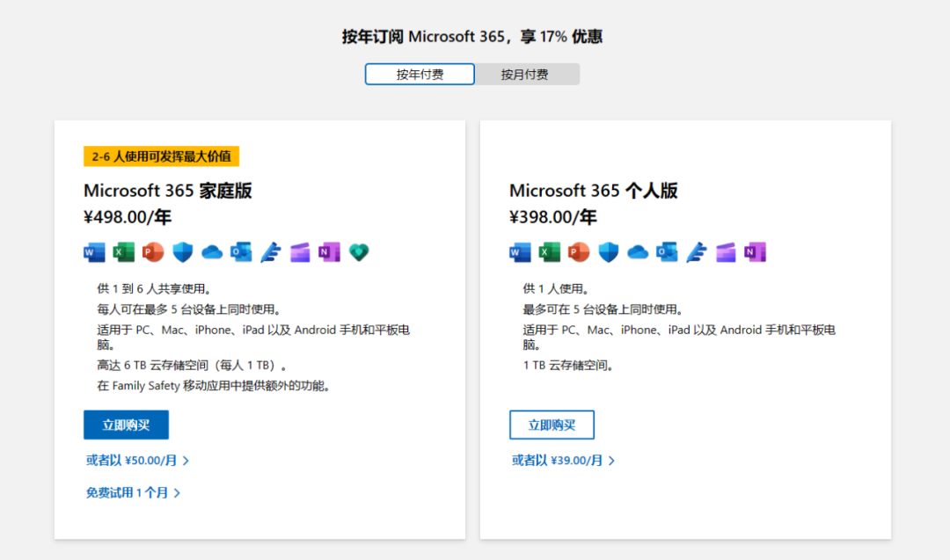
Task: Click the 个人版 line about PC、Mac、iPhone compatibility
Action: (x=679, y=338)
